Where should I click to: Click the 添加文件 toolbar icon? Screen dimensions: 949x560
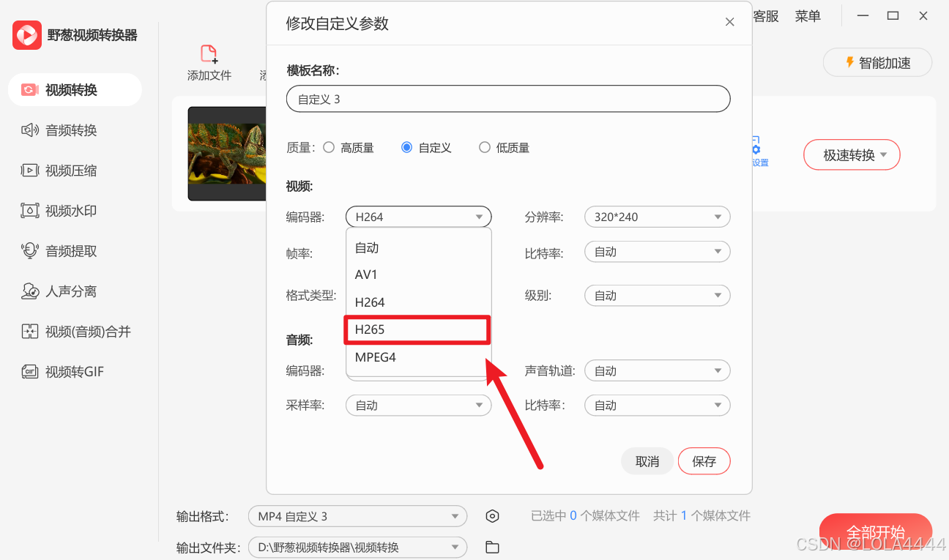tap(209, 54)
